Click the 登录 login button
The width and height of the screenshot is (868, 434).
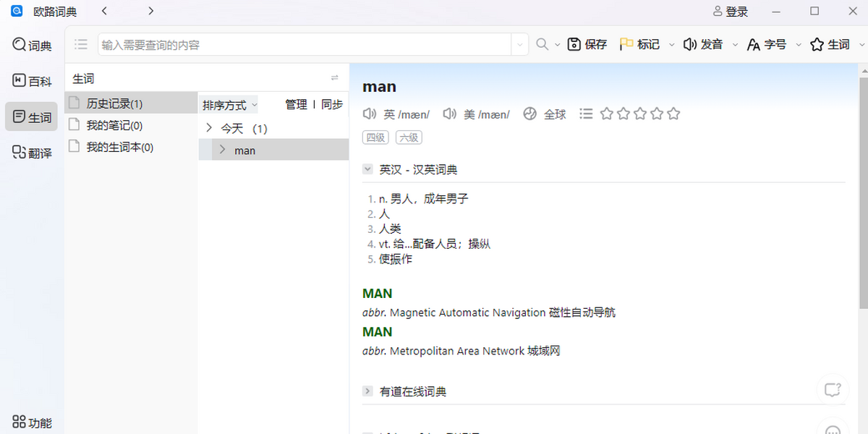tap(731, 12)
